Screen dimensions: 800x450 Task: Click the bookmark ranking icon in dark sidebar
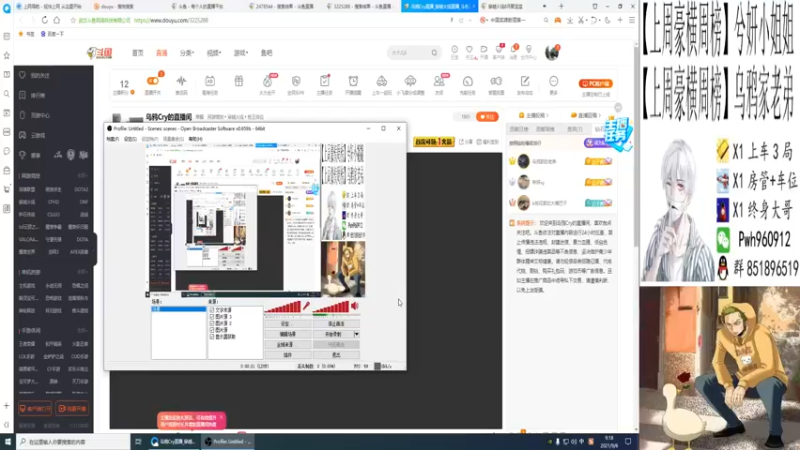point(22,95)
